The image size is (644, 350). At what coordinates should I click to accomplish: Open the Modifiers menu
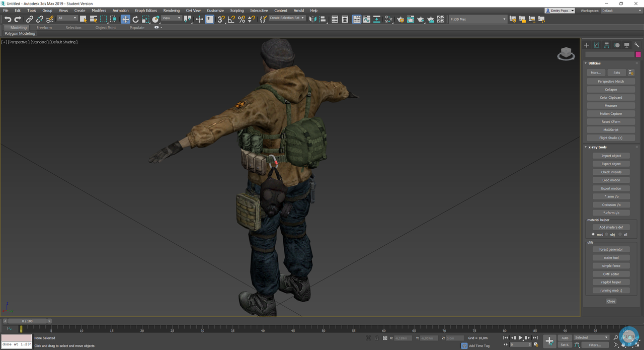pos(99,11)
